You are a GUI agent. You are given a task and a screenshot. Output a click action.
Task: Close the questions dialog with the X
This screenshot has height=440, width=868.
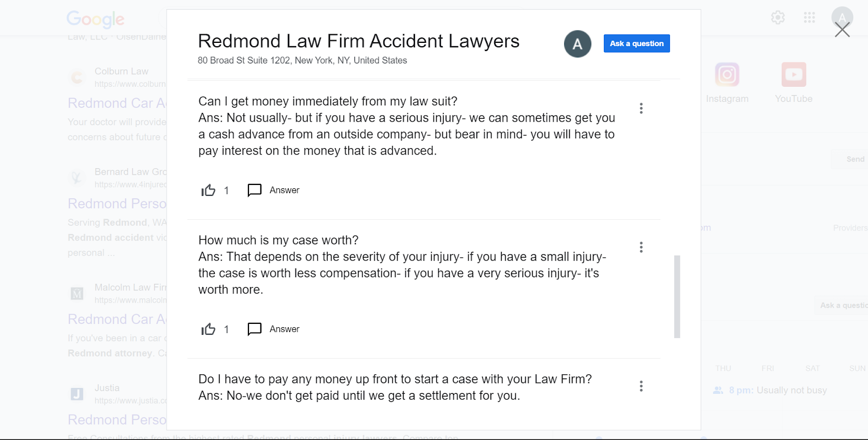click(x=842, y=30)
